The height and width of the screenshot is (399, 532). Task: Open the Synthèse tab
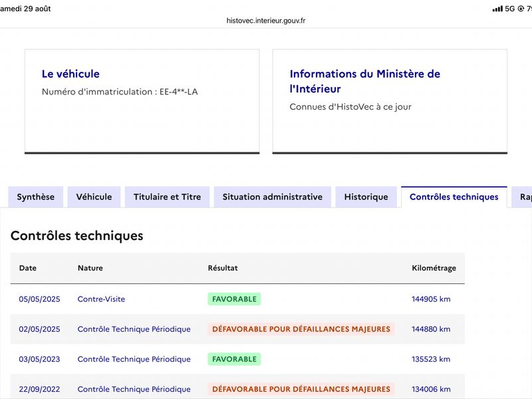36,197
